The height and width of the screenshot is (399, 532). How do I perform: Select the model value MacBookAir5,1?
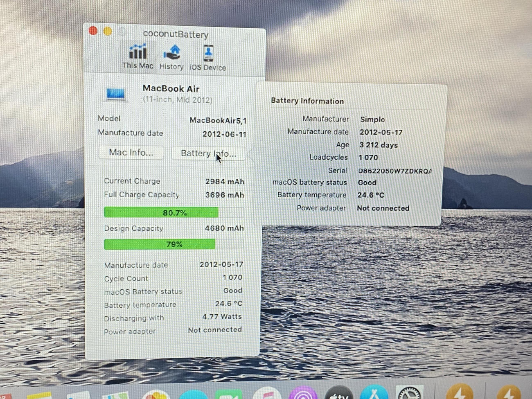pos(218,120)
